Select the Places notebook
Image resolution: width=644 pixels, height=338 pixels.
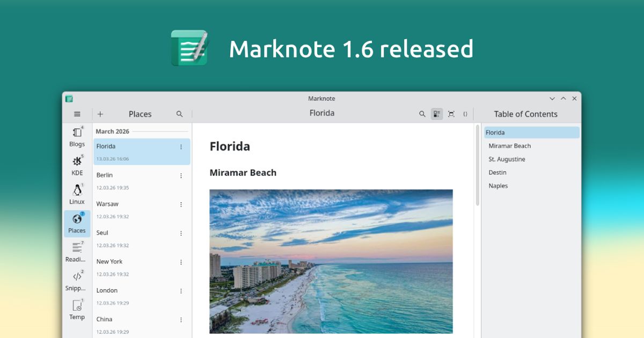point(77,224)
